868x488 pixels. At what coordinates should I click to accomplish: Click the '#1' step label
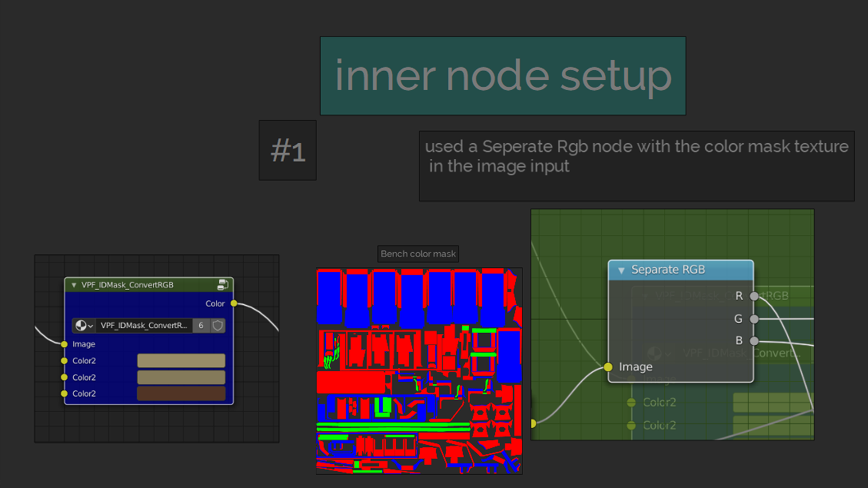pos(288,151)
